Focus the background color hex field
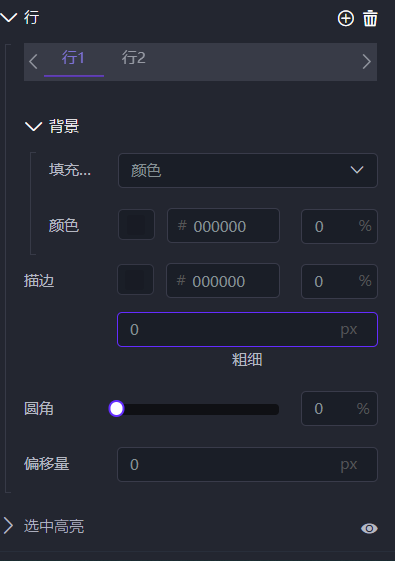The width and height of the screenshot is (395, 561). [x=223, y=225]
